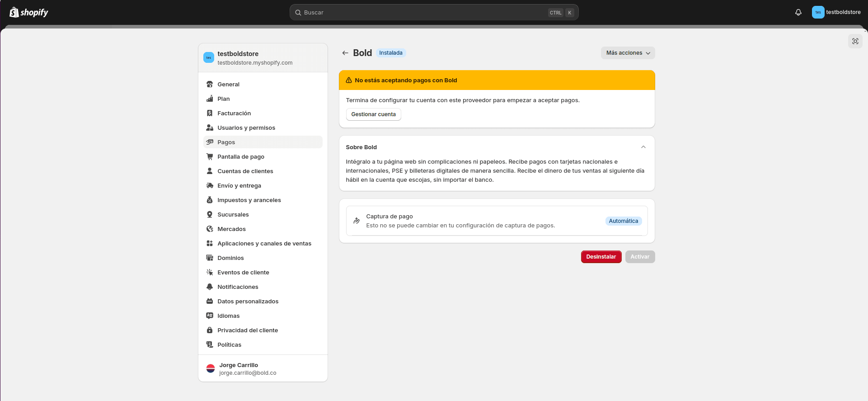Select Usuarios y permisos
This screenshot has height=401, width=868.
click(263, 127)
